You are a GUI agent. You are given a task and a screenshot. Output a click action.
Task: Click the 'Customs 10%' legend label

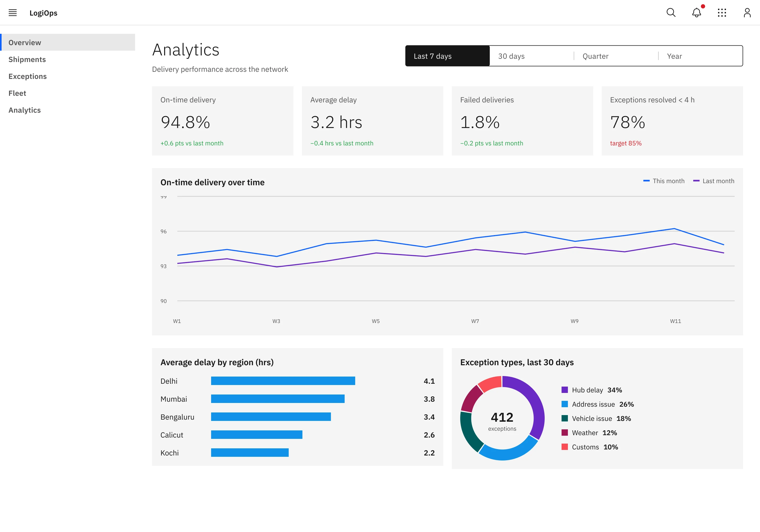(x=595, y=447)
